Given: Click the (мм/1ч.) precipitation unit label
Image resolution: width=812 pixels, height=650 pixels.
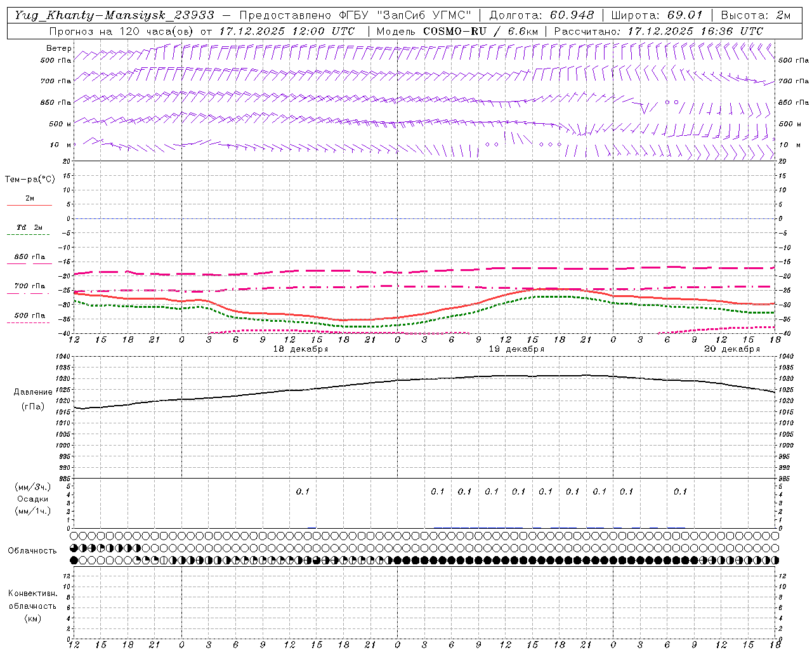Looking at the screenshot, I should point(33,512).
